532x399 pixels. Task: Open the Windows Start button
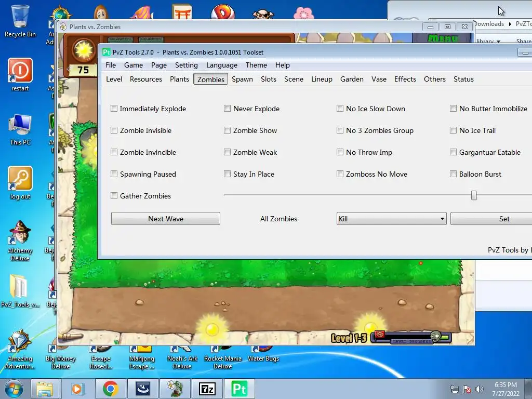(x=14, y=389)
